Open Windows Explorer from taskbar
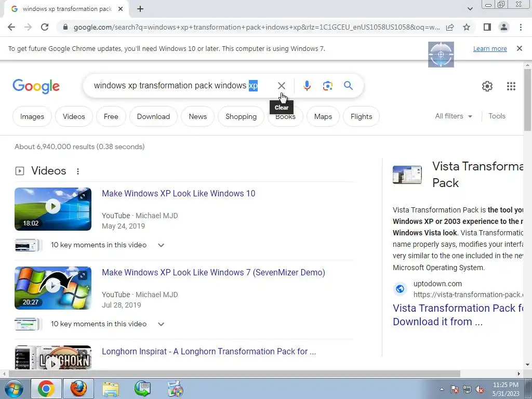 111,389
